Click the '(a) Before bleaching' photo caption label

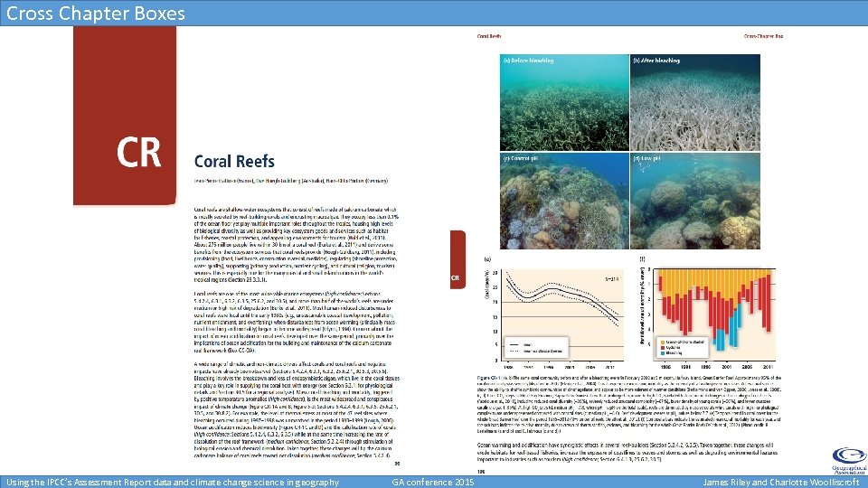(528, 61)
